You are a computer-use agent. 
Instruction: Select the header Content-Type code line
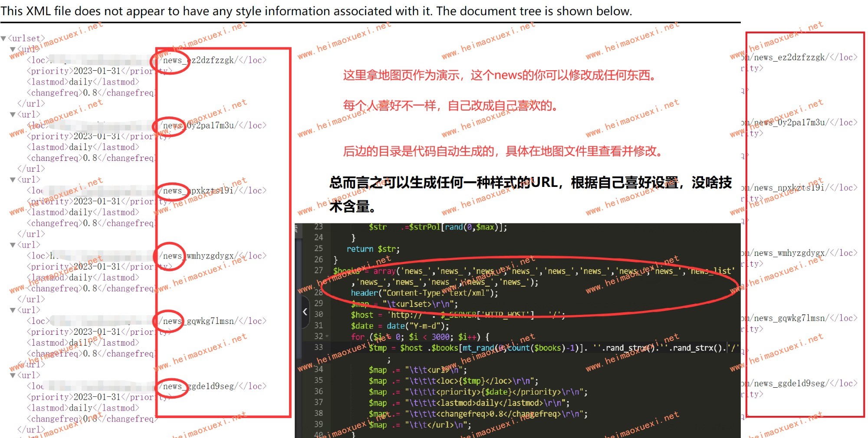pyautogui.click(x=424, y=293)
